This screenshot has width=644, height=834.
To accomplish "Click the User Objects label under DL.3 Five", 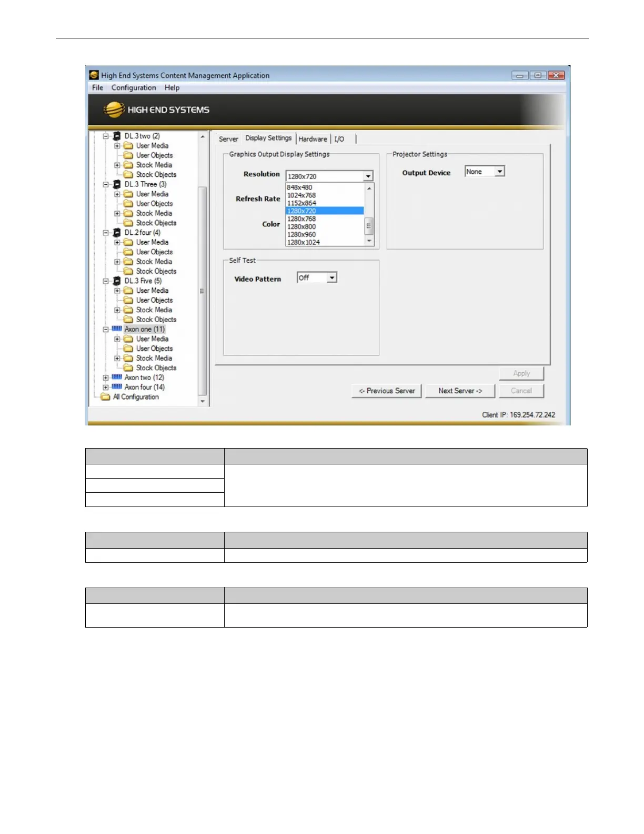I will pyautogui.click(x=154, y=300).
